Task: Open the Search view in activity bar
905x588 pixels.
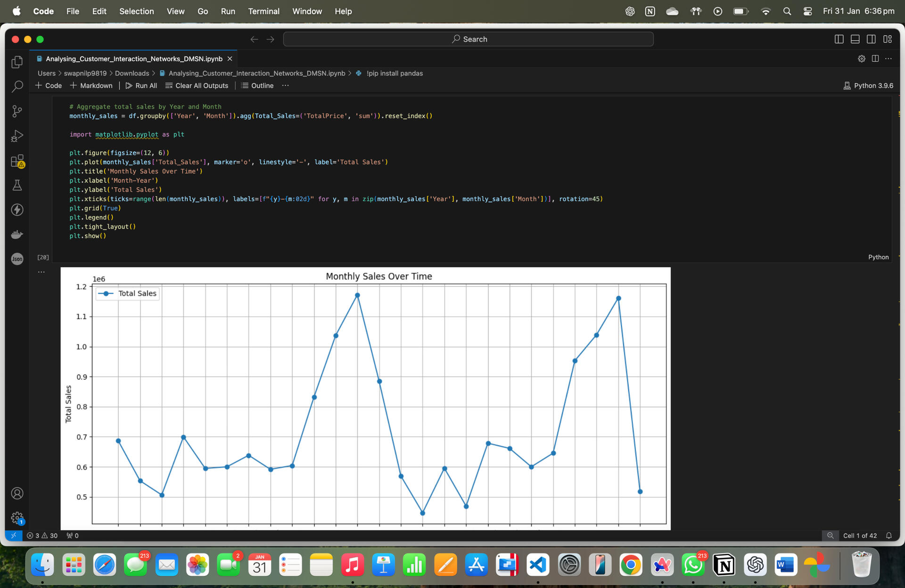Action: [17, 87]
